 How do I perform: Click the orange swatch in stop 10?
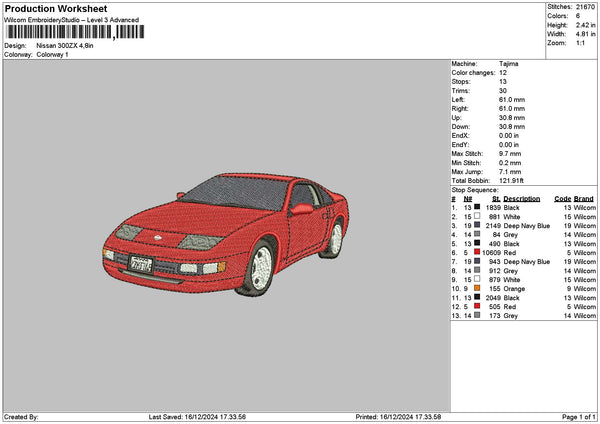(x=477, y=288)
